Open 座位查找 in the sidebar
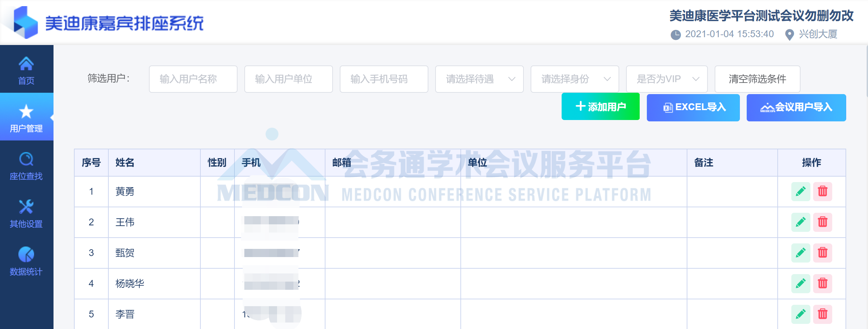 26,166
